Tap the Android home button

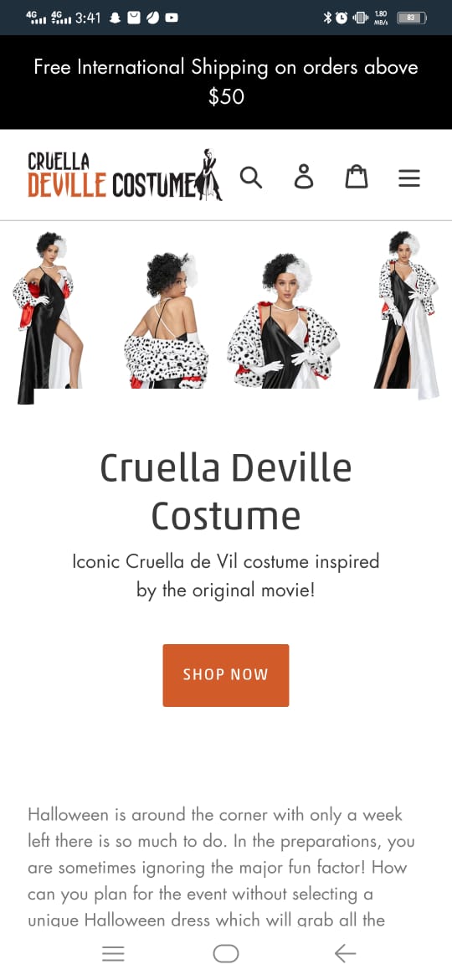click(226, 953)
